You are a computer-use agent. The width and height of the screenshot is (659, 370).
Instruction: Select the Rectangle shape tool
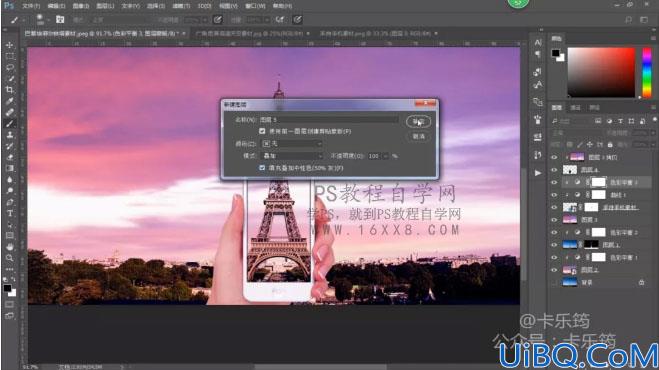[10, 235]
